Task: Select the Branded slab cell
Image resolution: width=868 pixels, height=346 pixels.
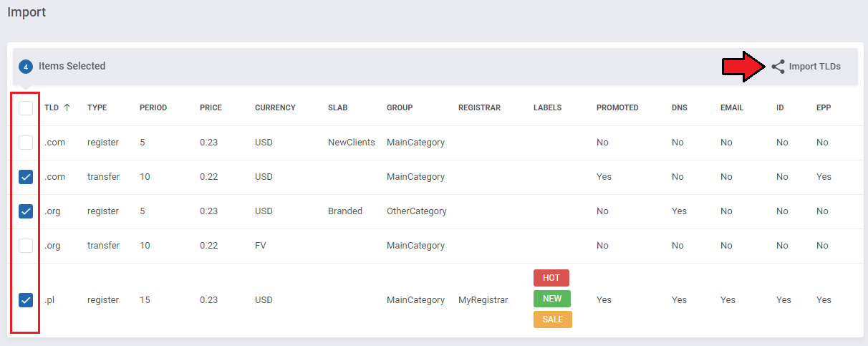Action: (345, 211)
